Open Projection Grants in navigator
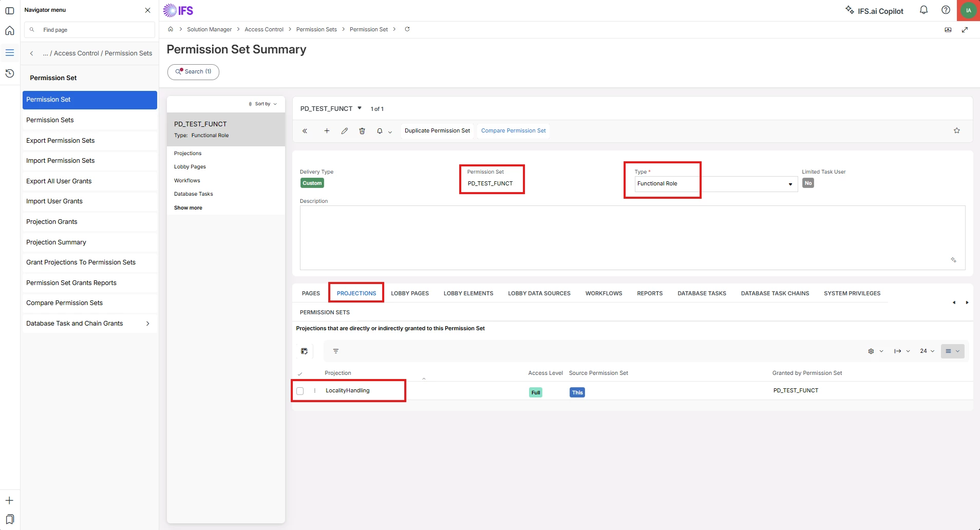The height and width of the screenshot is (530, 980). coord(90,222)
